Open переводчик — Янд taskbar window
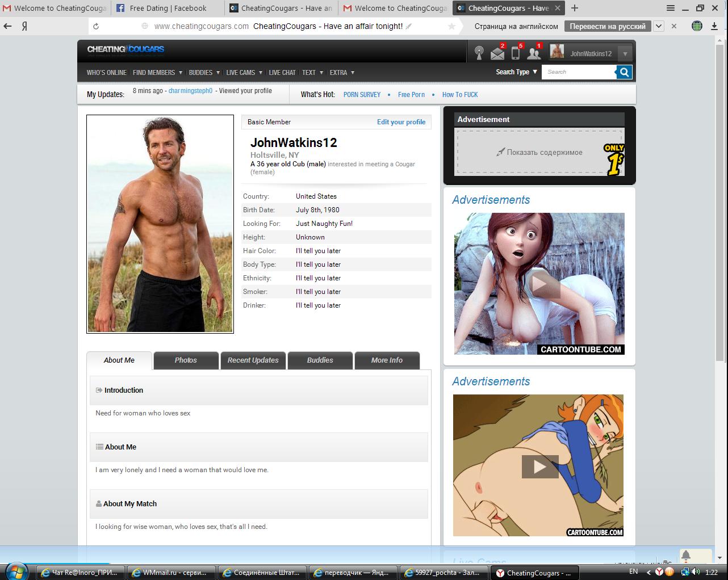The width and height of the screenshot is (728, 580). (x=352, y=573)
